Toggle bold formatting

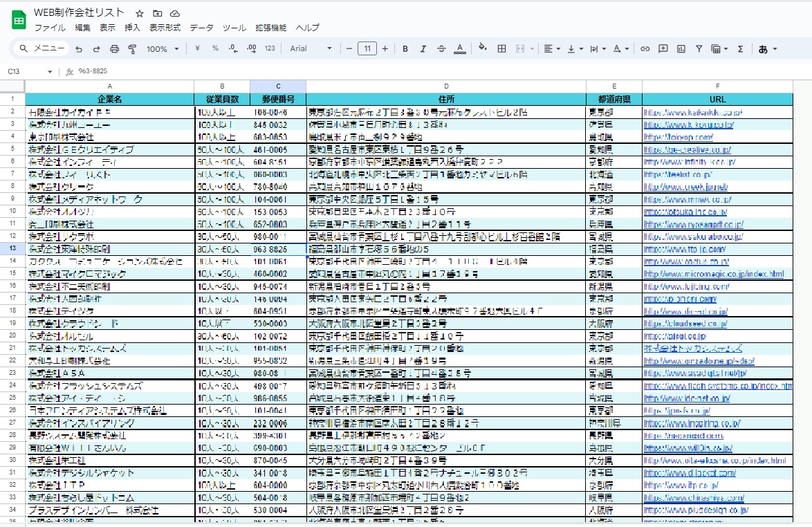coord(405,48)
